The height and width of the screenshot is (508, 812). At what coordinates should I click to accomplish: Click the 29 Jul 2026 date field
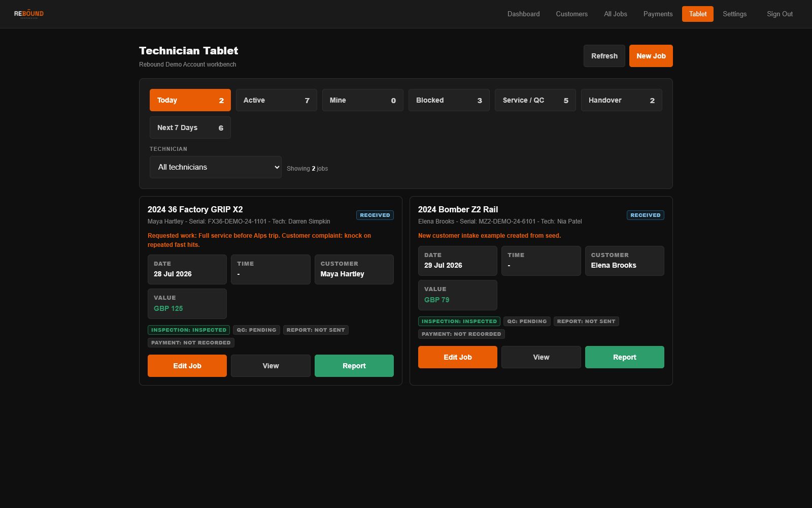tap(457, 261)
